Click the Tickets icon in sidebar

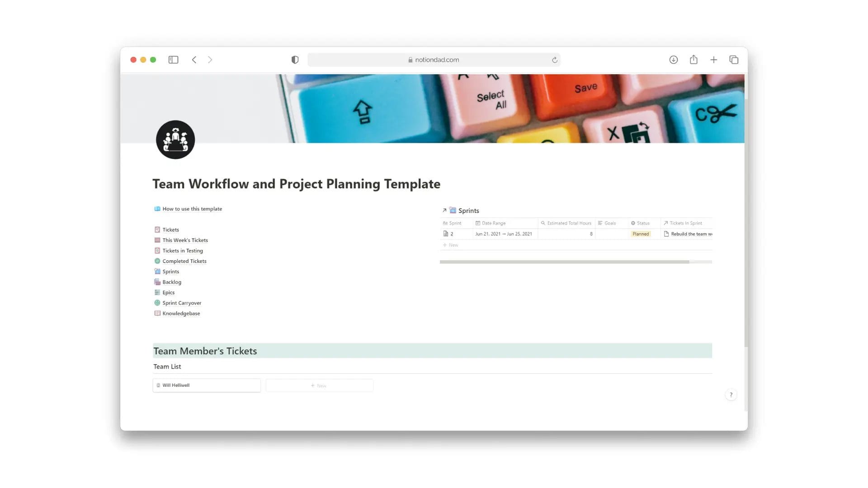point(157,230)
